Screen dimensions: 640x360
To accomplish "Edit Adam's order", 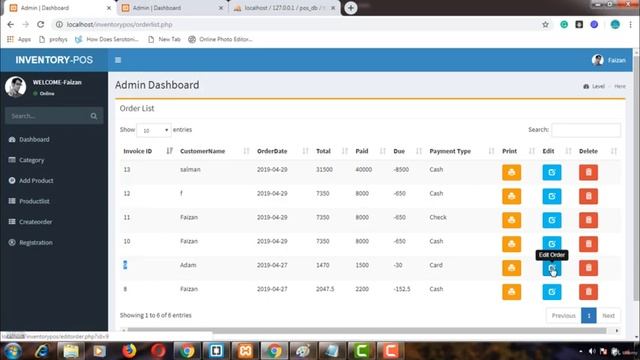I will (551, 268).
